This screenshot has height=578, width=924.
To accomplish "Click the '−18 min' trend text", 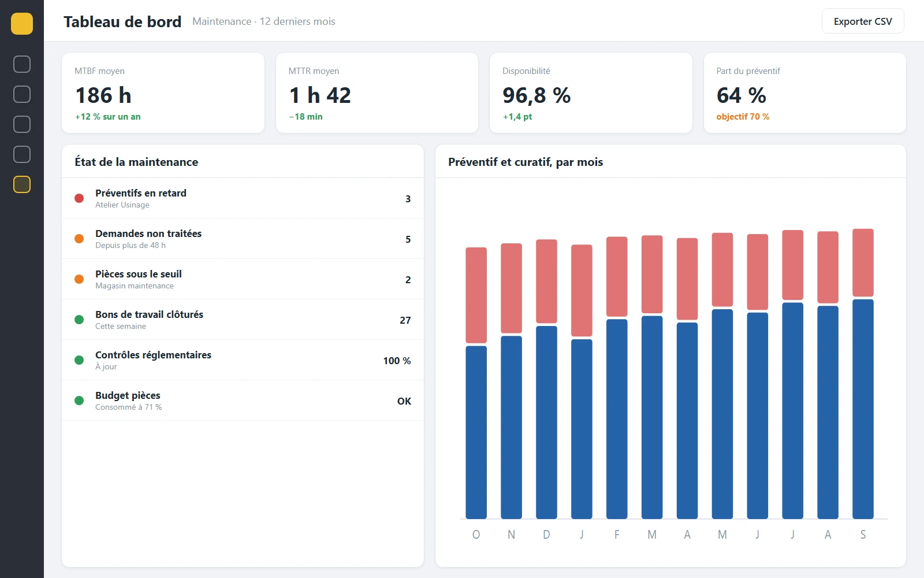I will click(305, 117).
